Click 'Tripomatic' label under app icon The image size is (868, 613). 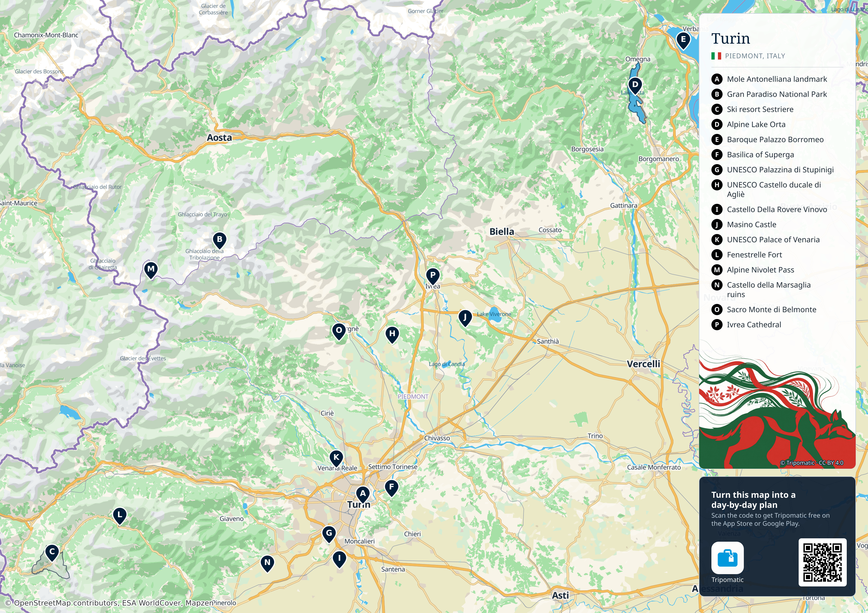pos(727,580)
